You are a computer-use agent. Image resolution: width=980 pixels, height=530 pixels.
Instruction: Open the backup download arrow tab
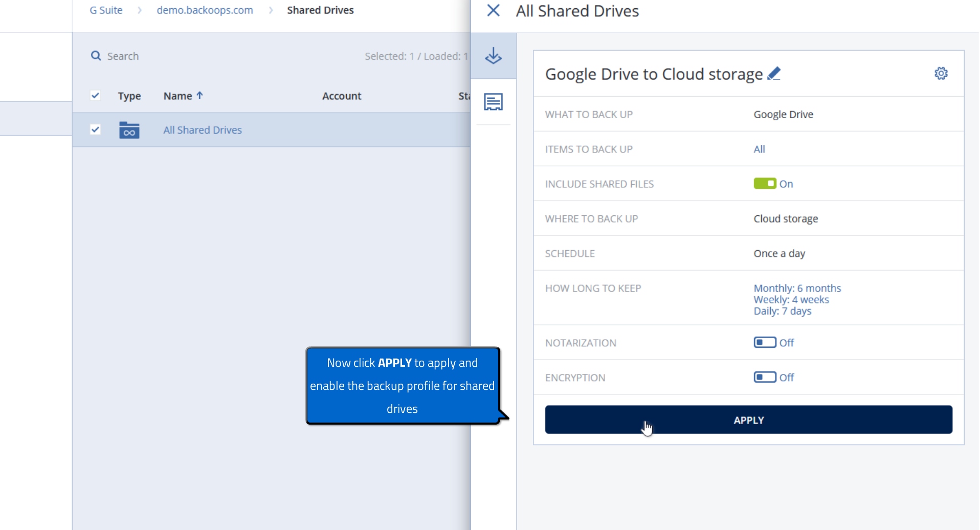coord(493,56)
